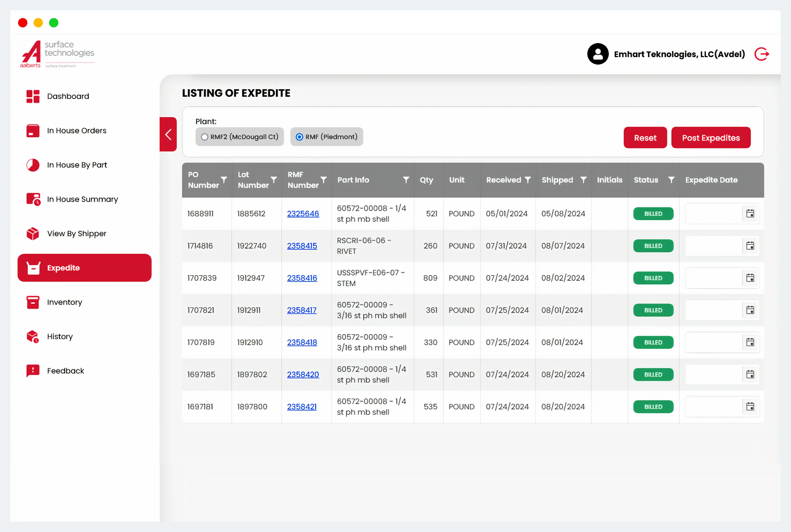Viewport: 791px width, 532px height.
Task: Select RMF (Piedmont) plant radio
Action: (300, 137)
